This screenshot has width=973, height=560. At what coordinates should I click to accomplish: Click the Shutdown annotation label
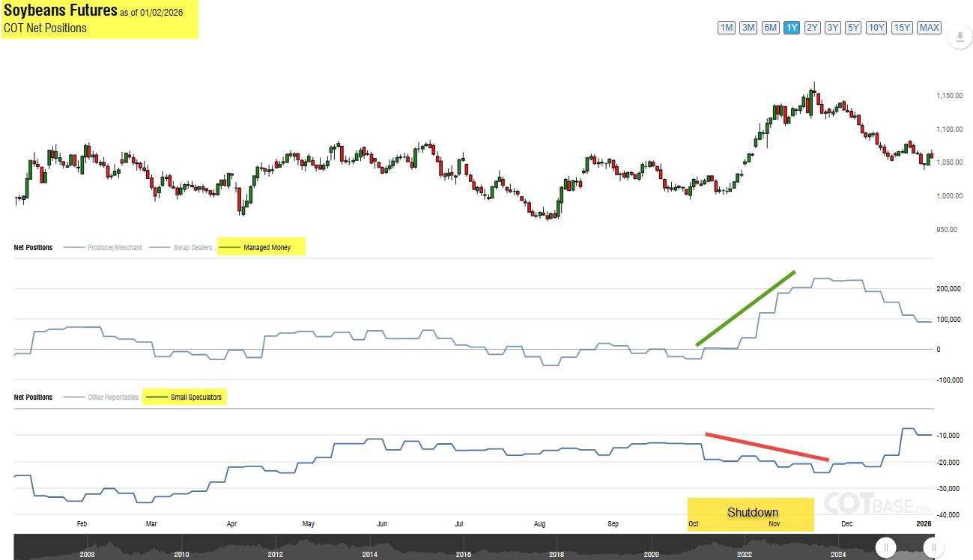click(753, 512)
